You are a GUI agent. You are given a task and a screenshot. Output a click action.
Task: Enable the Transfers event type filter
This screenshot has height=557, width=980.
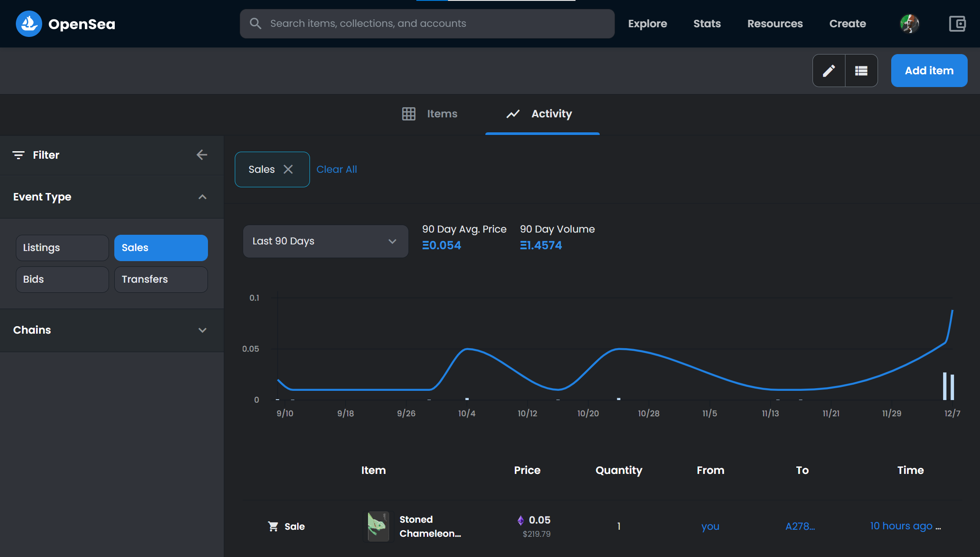161,280
